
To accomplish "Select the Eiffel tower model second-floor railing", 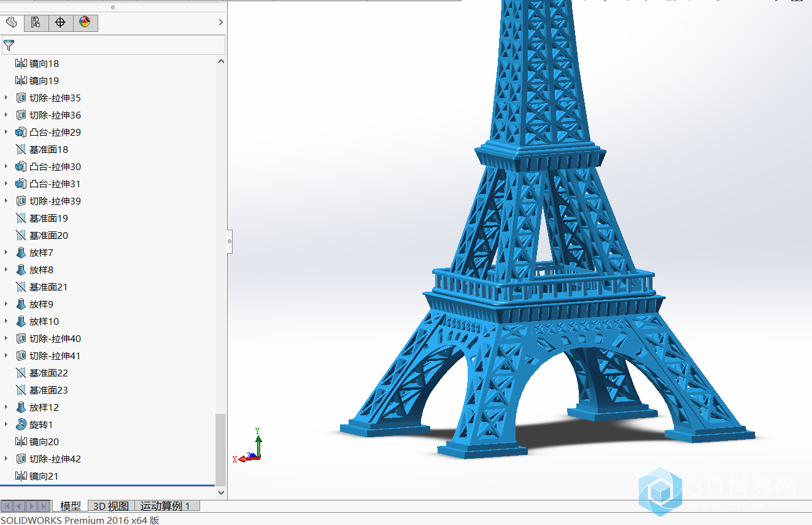I will [543, 285].
